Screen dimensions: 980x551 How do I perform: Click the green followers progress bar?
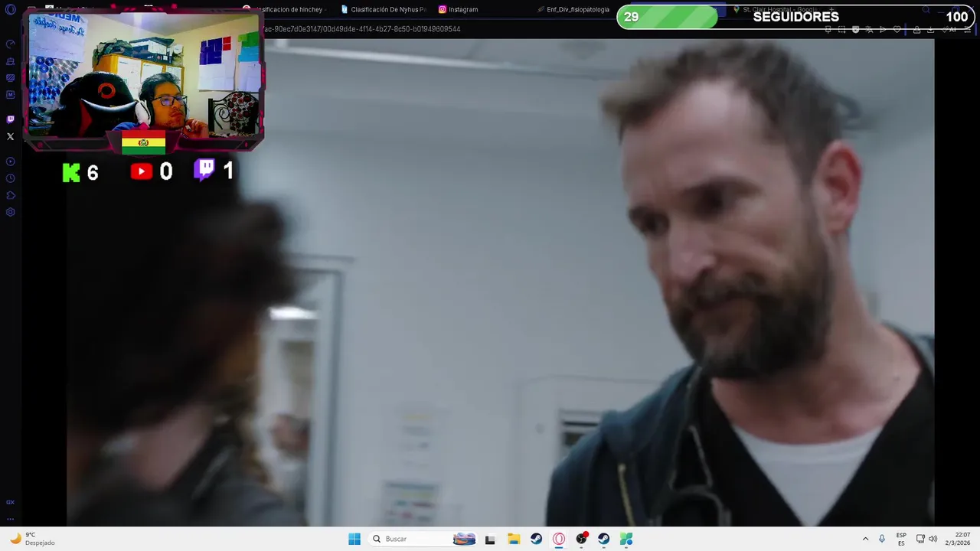(x=667, y=17)
